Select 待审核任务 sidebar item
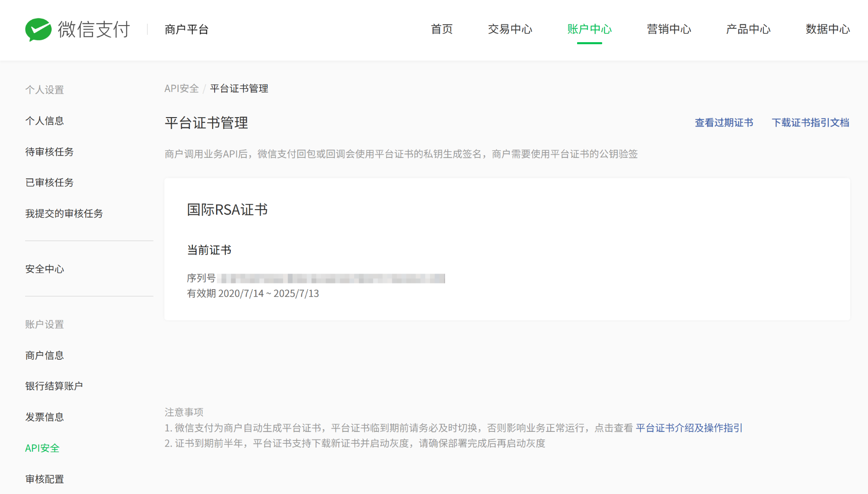The height and width of the screenshot is (494, 868). pos(49,152)
